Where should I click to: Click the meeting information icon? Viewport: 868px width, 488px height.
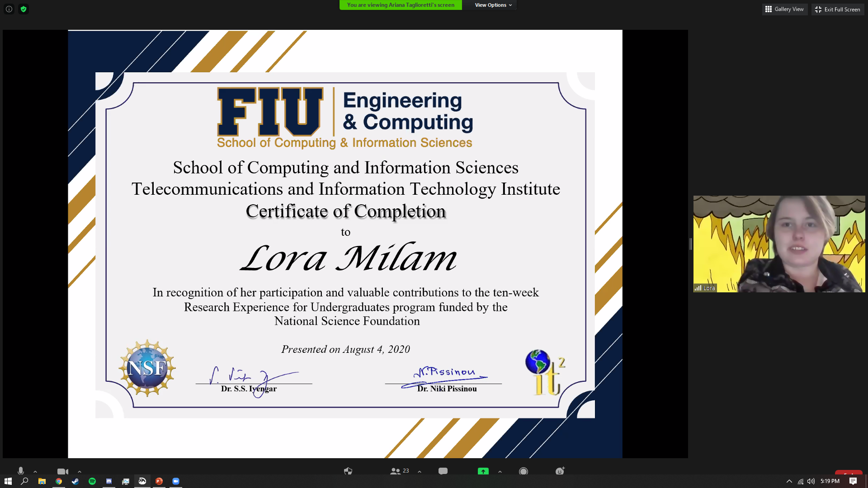click(x=9, y=9)
